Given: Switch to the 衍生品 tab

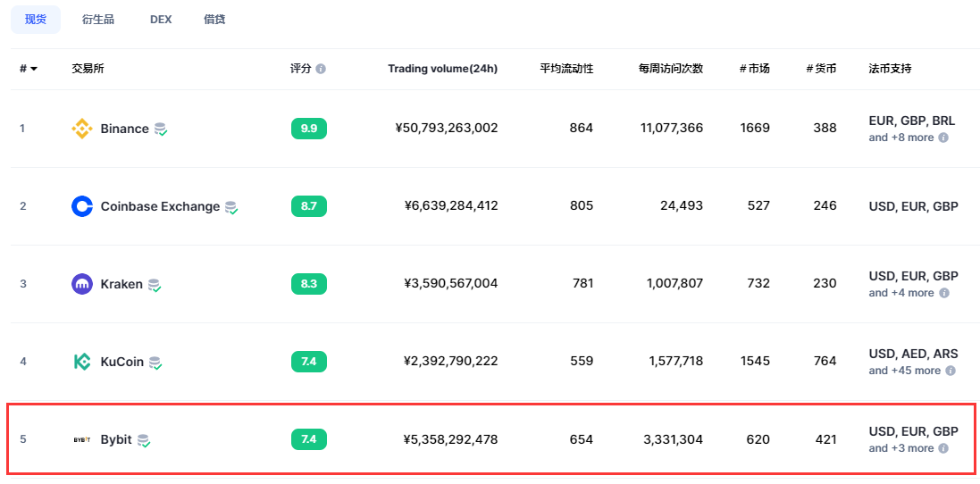Looking at the screenshot, I should (98, 20).
